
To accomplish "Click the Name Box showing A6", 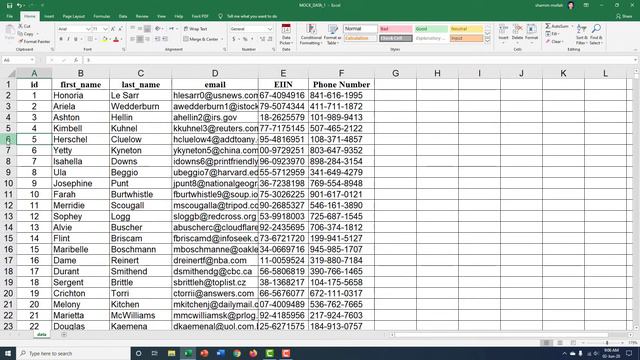I will 19,60.
